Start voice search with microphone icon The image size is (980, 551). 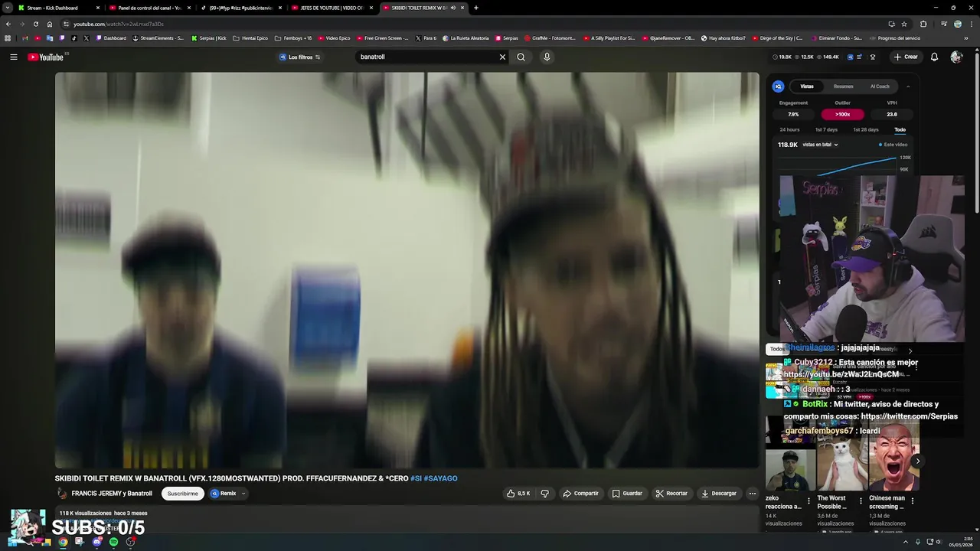click(x=547, y=57)
